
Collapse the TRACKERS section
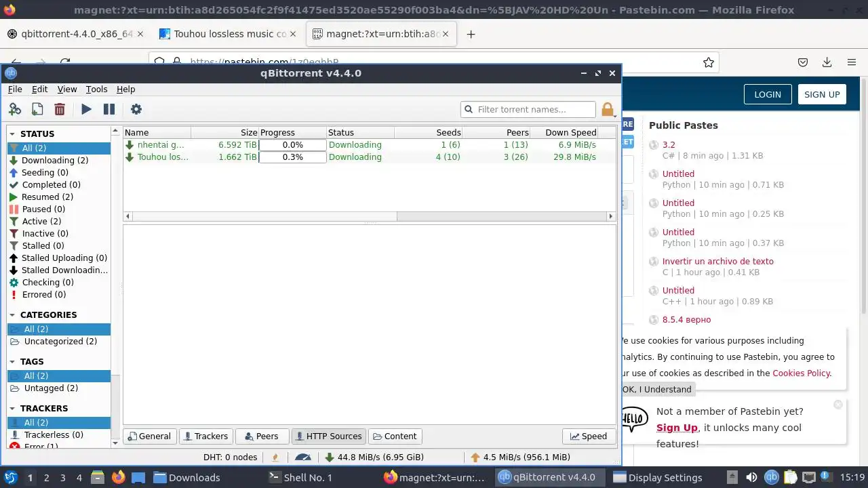pos(12,409)
